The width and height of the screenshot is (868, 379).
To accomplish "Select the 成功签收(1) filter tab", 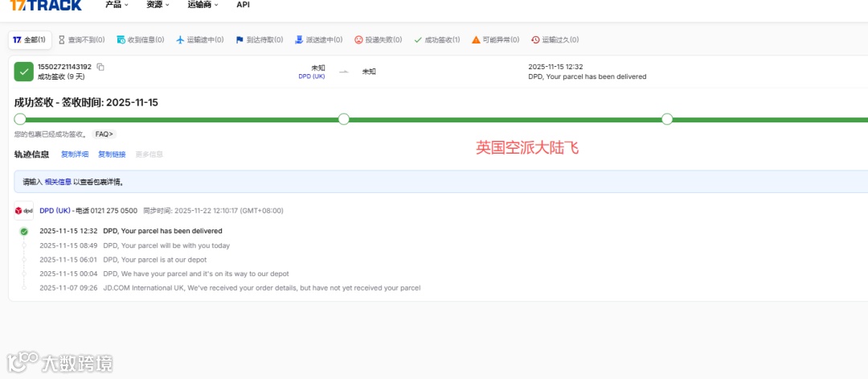I will 436,40.
